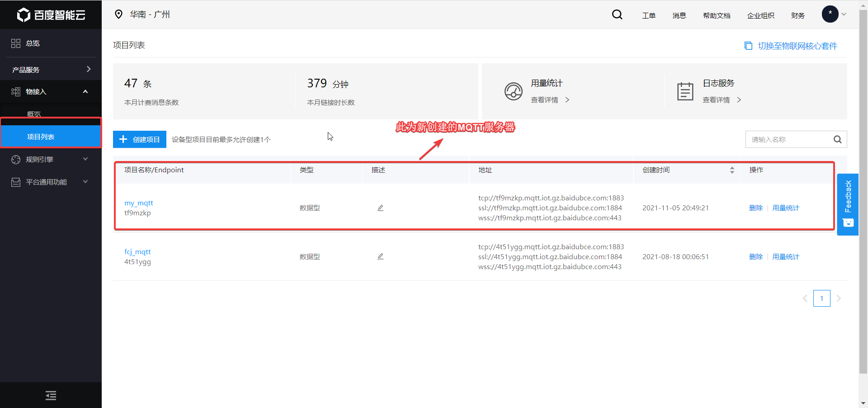Click the 物接入 sidebar icon
This screenshot has height=408, width=868.
[x=16, y=92]
